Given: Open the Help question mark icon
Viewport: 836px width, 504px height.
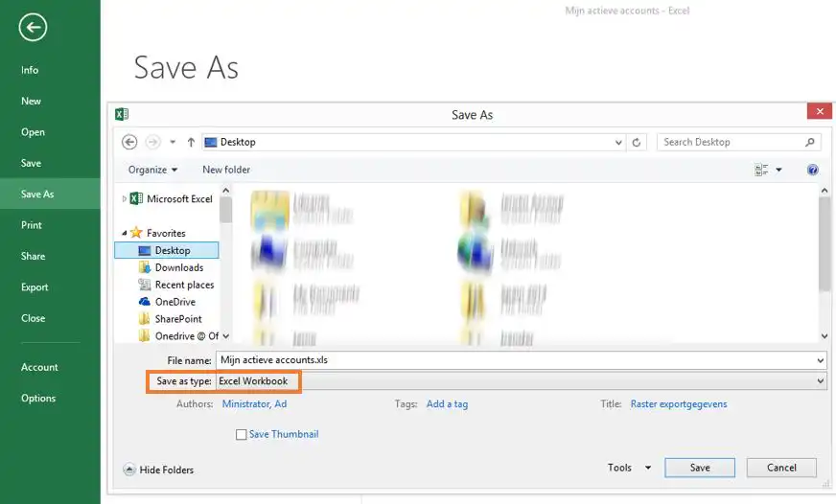Looking at the screenshot, I should click(x=812, y=170).
